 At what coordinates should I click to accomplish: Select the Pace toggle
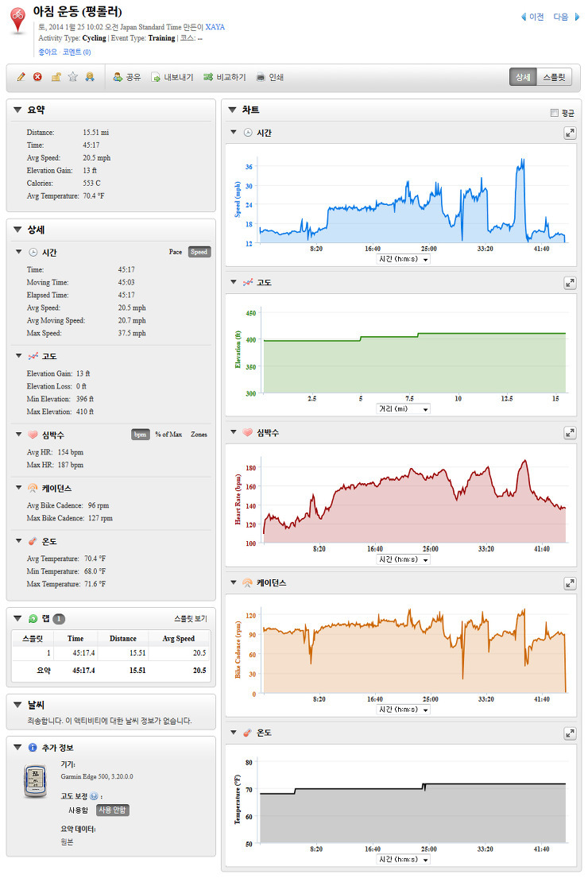(x=176, y=252)
